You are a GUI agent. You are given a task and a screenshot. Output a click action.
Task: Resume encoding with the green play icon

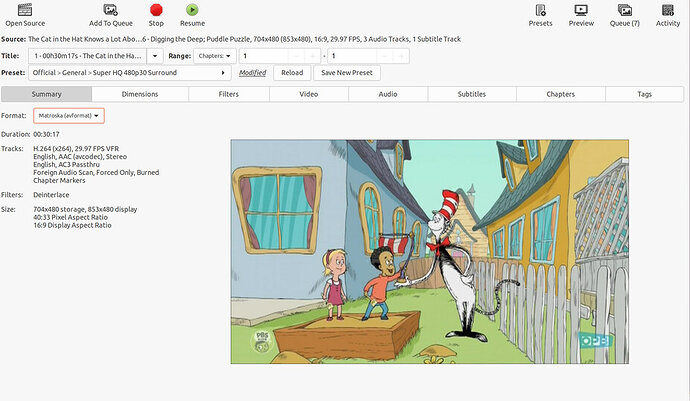(192, 10)
